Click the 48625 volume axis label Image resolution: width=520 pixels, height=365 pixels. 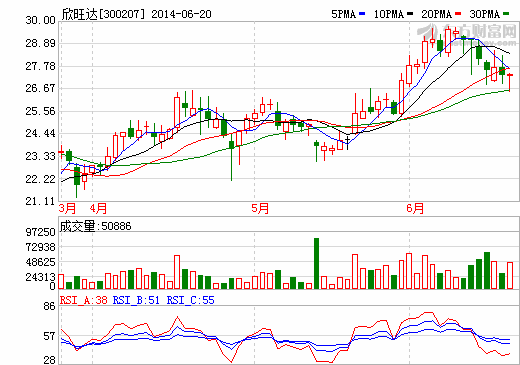coord(41,262)
